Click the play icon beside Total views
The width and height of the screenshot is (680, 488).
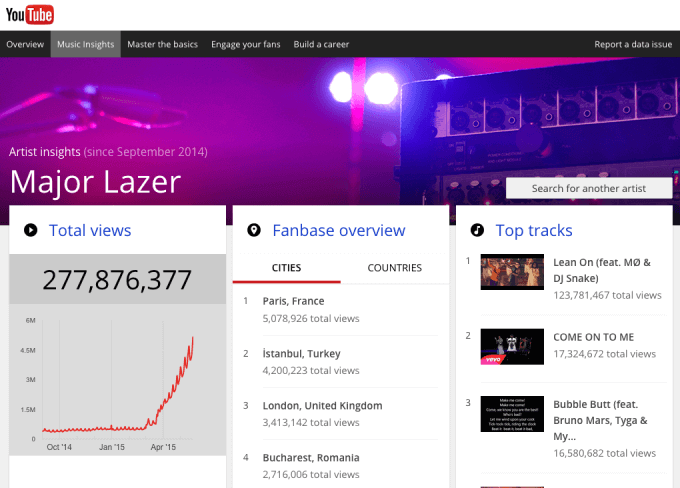(31, 231)
